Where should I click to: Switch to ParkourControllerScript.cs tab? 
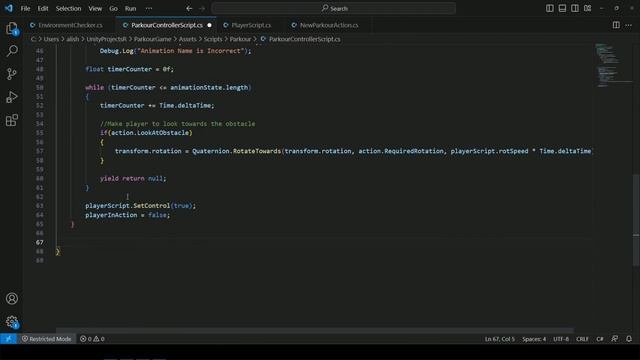click(167, 25)
